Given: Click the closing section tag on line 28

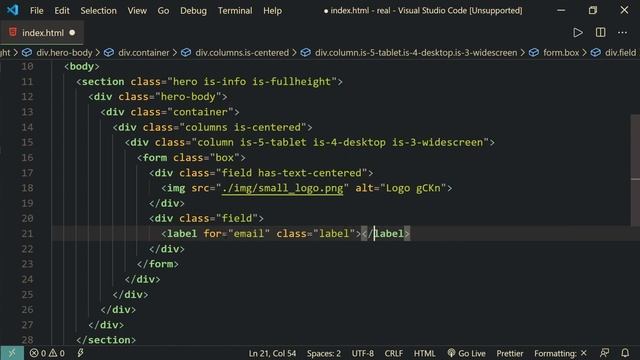Looking at the screenshot, I should coord(106,340).
